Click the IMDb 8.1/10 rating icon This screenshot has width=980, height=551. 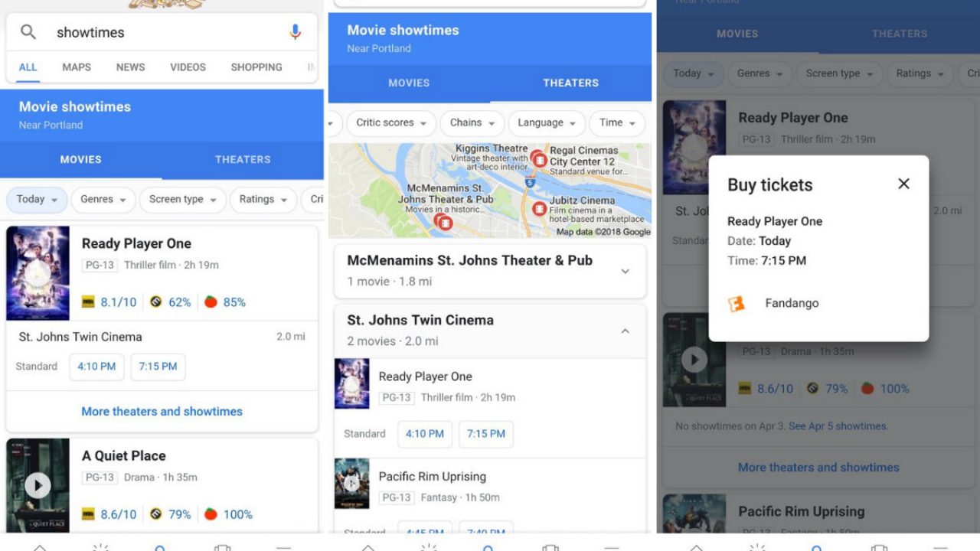coord(88,302)
